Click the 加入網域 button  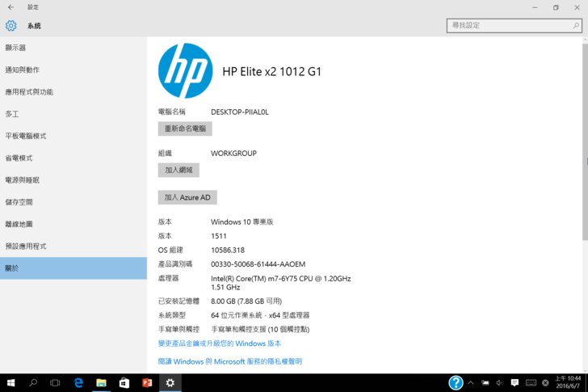tap(178, 170)
